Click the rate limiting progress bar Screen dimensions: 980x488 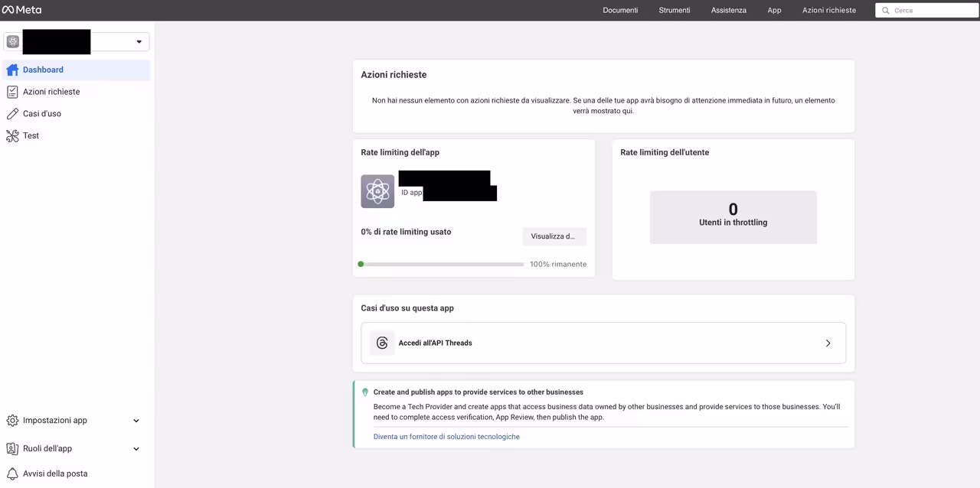coord(441,264)
